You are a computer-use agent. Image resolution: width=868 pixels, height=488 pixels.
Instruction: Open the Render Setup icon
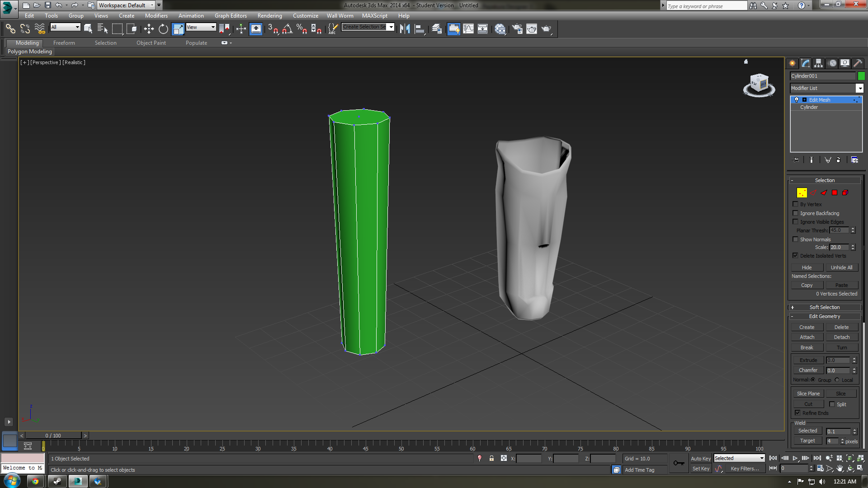(x=517, y=29)
